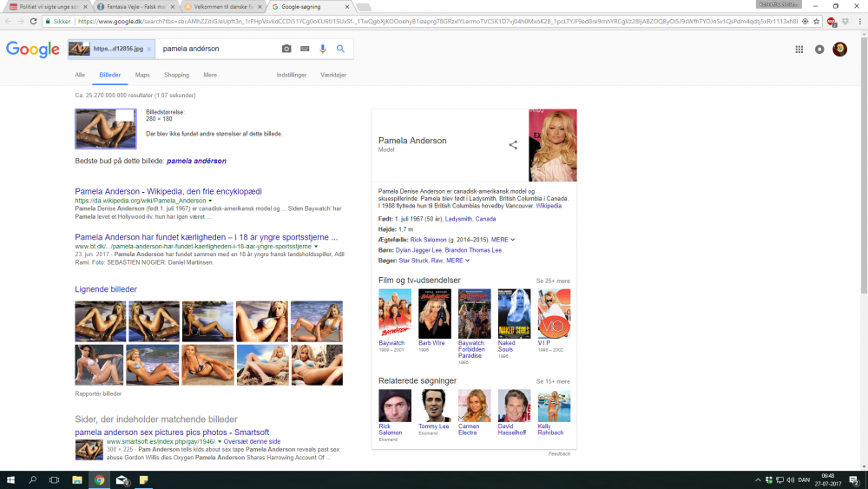Remove the uploaded image chip from search box
This screenshot has width=868, height=489.
pyautogui.click(x=149, y=49)
